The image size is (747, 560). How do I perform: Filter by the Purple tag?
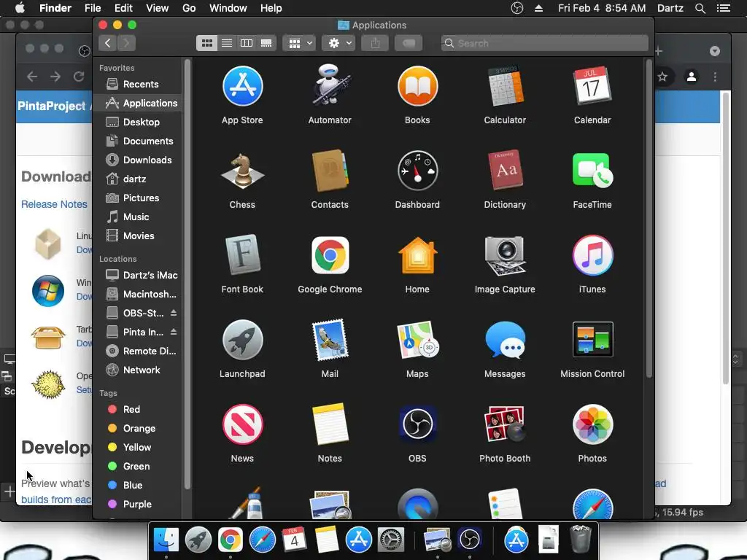tap(138, 505)
